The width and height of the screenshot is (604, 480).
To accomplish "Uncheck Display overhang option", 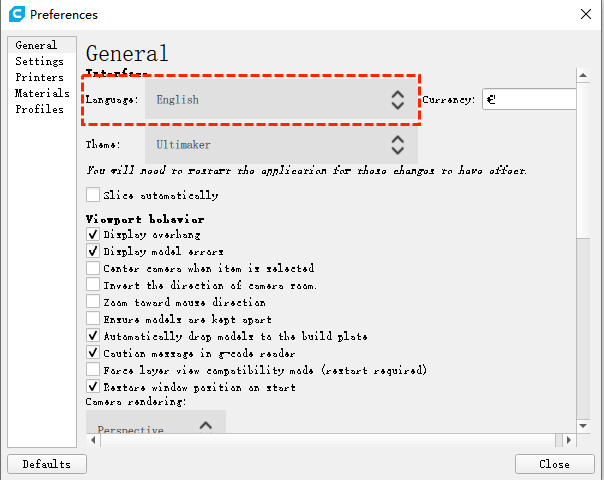I will [93, 234].
